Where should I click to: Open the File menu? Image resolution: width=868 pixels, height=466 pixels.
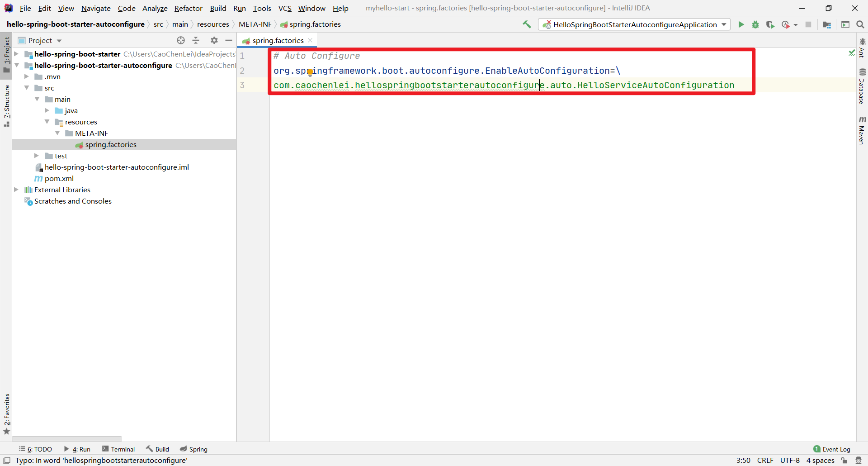25,8
